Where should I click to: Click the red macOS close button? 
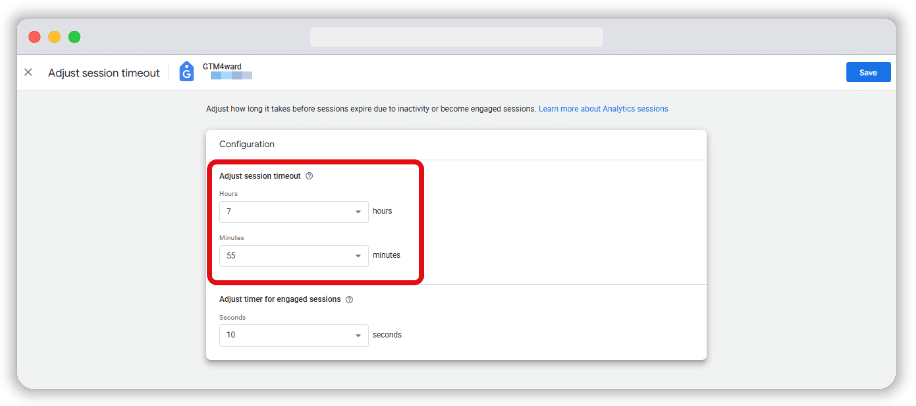[34, 37]
